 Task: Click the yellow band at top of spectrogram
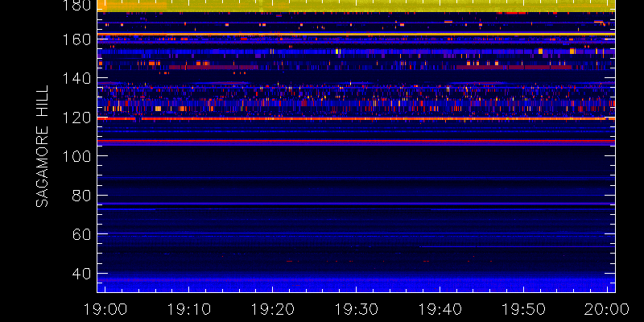[x=356, y=6]
